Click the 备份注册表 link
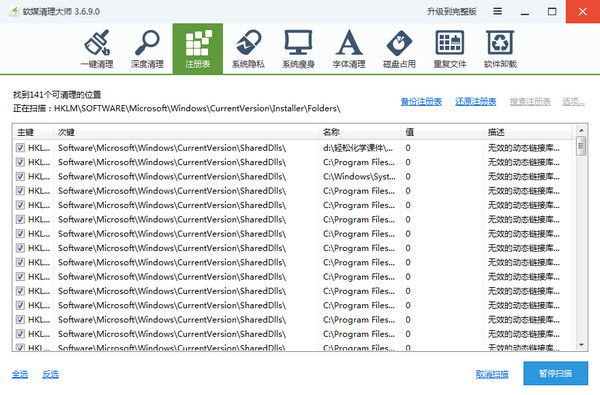 tap(421, 101)
